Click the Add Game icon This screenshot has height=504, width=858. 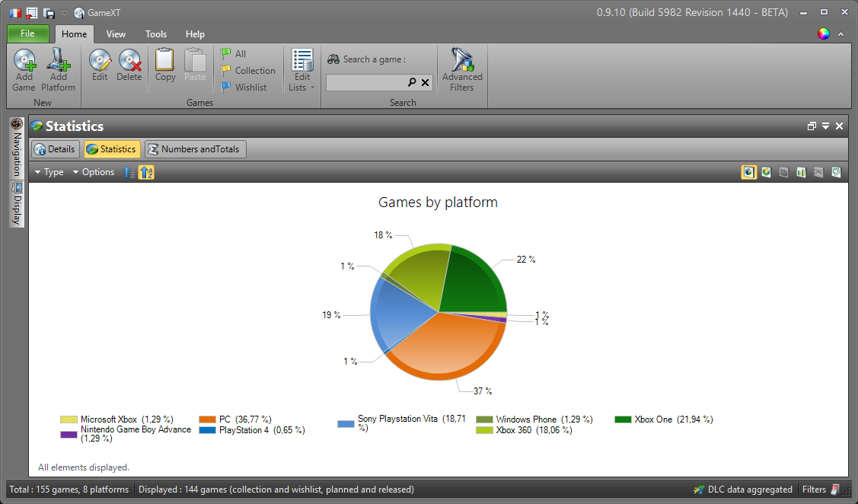coord(24,61)
